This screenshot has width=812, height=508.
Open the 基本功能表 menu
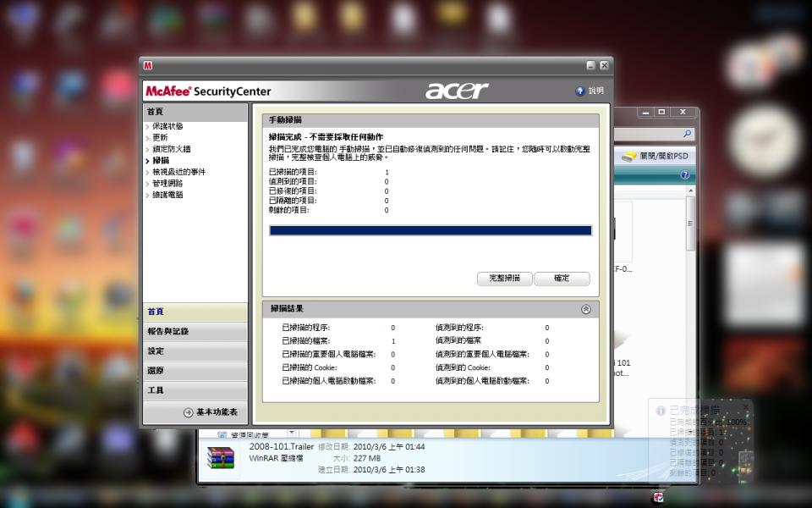coord(211,412)
